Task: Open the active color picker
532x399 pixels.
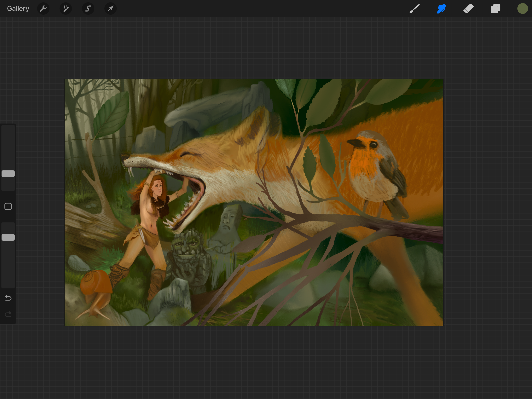Action: coord(522,9)
